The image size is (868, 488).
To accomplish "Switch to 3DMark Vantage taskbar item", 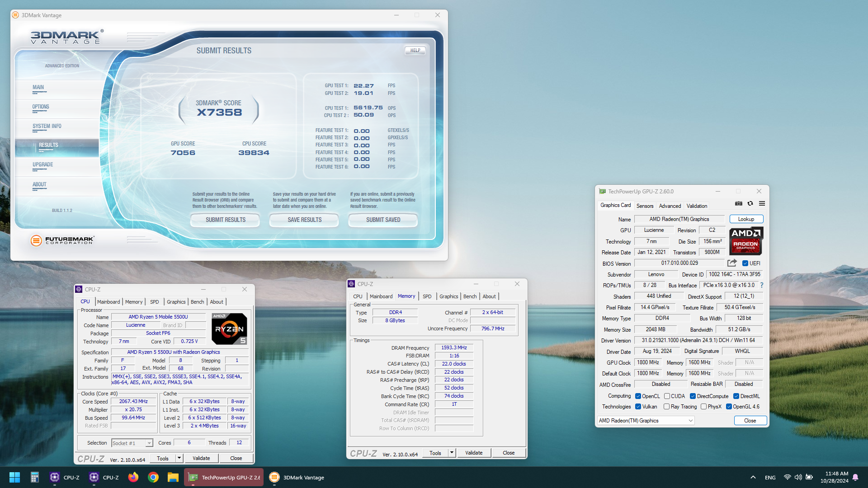I will click(297, 477).
